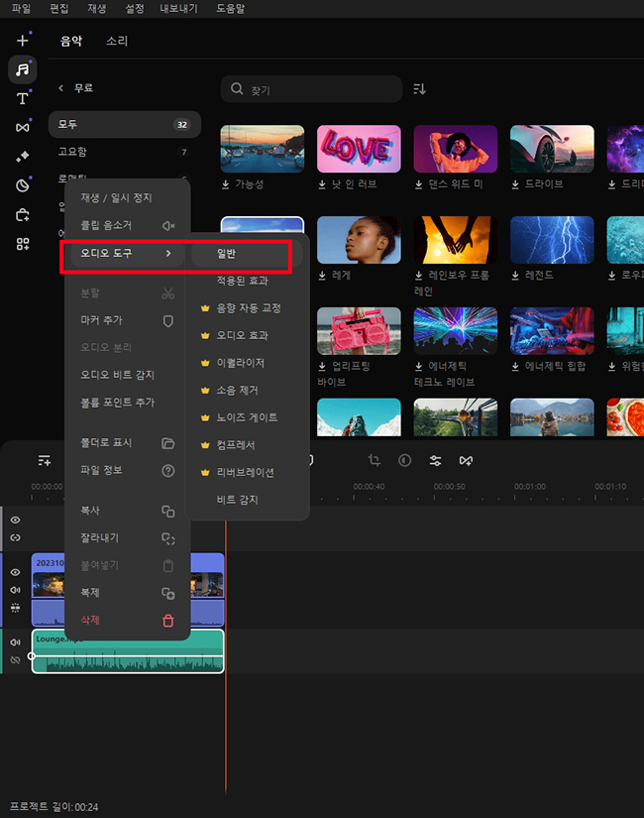Download the 에너제틱 힙합 track
The height and width of the screenshot is (818, 644).
coord(514,366)
